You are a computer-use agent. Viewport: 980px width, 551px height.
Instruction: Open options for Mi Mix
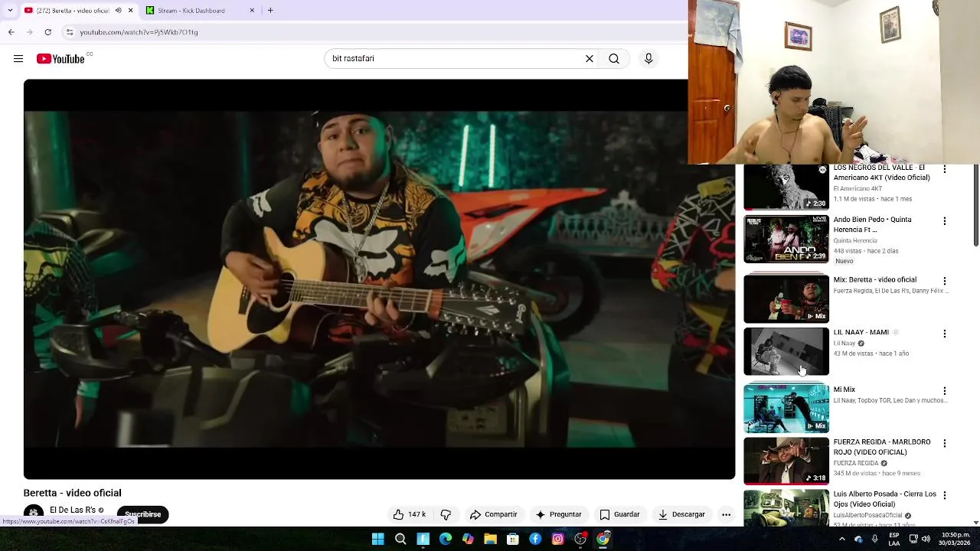coord(944,391)
